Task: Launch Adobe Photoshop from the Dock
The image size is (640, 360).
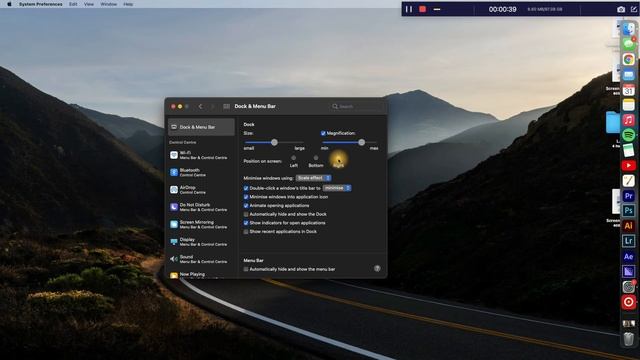Action: coord(629,211)
